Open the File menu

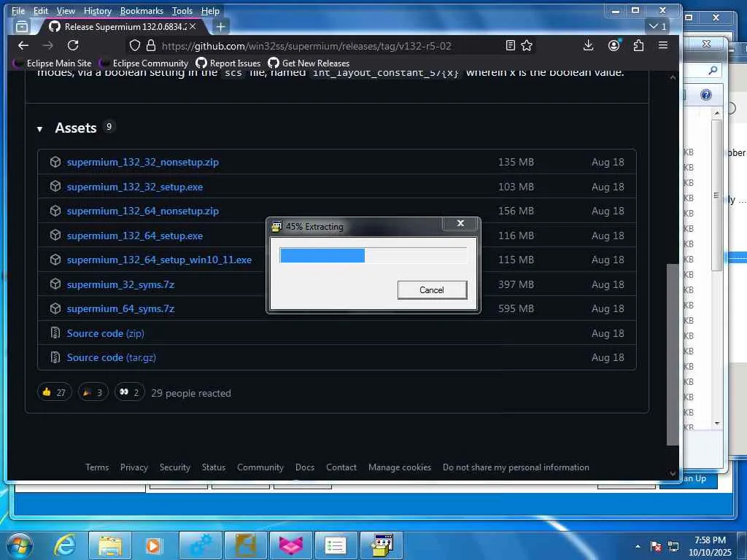[18, 11]
